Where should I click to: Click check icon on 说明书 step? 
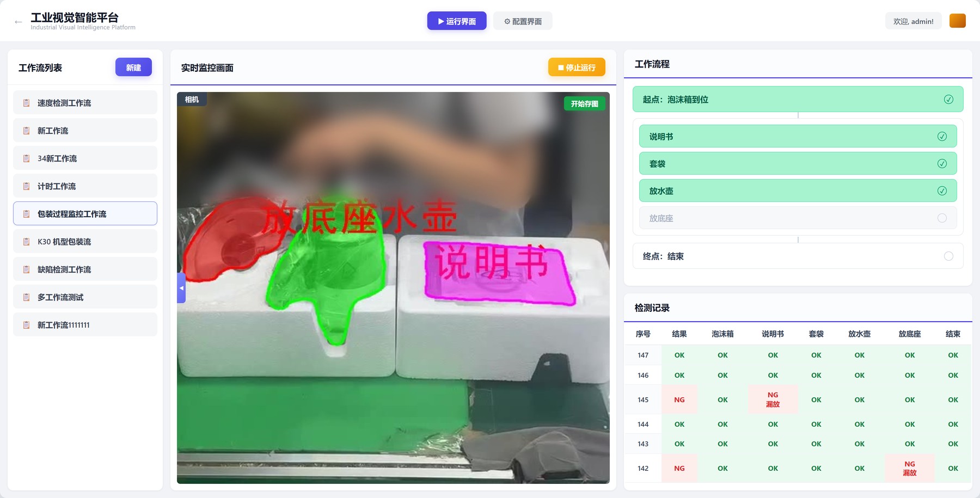942,136
